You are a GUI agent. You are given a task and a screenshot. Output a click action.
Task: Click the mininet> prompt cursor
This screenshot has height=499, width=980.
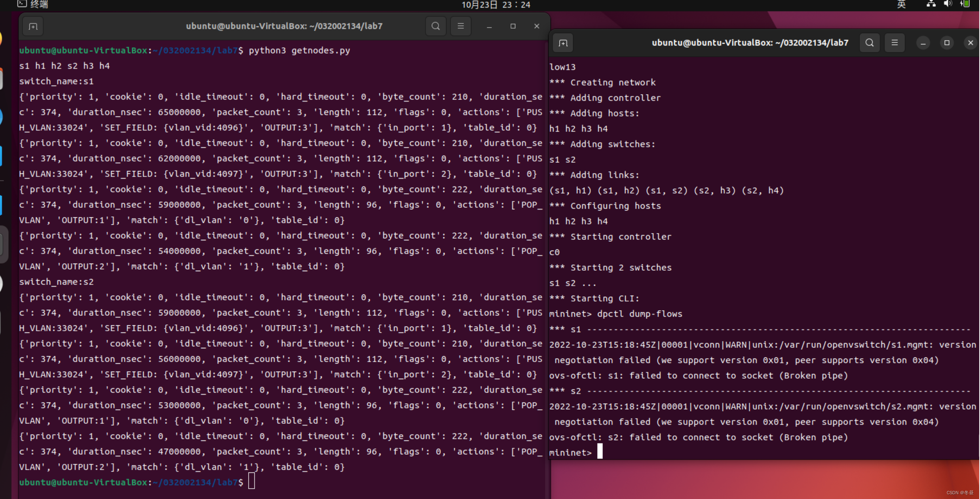click(600, 451)
